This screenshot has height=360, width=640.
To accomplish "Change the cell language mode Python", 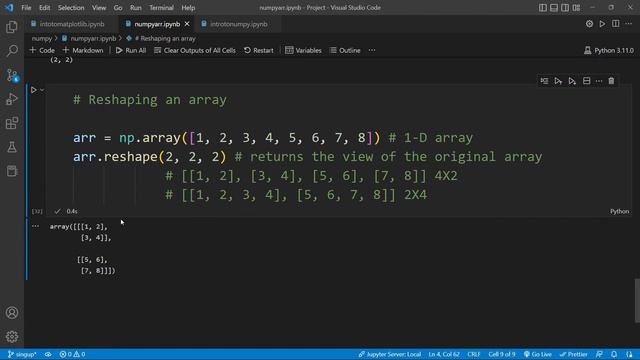I will pos(619,211).
